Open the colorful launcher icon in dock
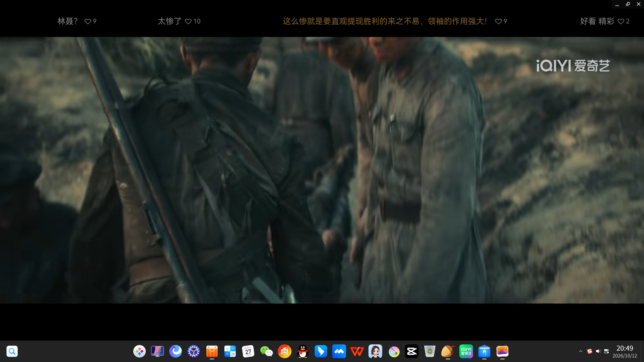The width and height of the screenshot is (644, 362). [x=140, y=351]
